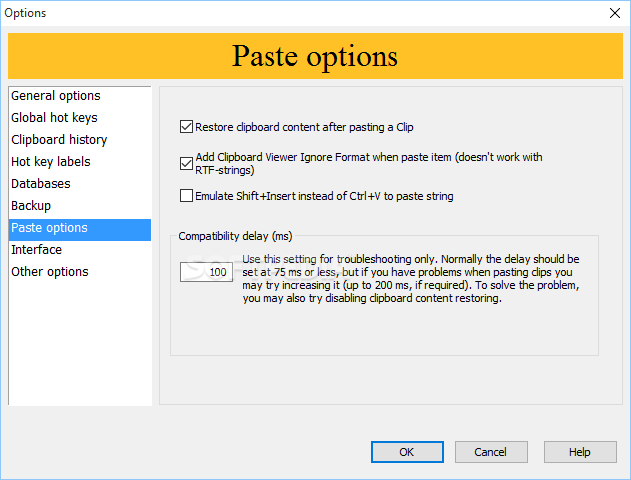
Task: Select Paste options in the list
Action: [50, 228]
